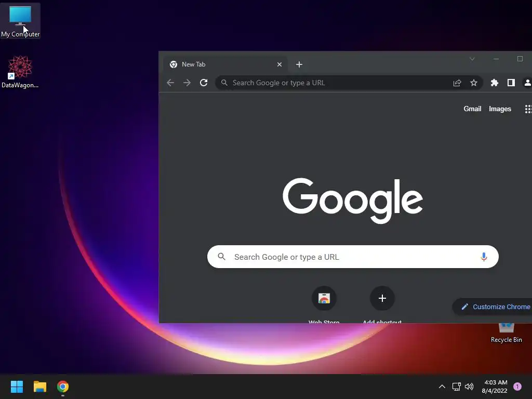Image resolution: width=532 pixels, height=399 pixels.
Task: Reload the Chrome page
Action: (x=204, y=83)
